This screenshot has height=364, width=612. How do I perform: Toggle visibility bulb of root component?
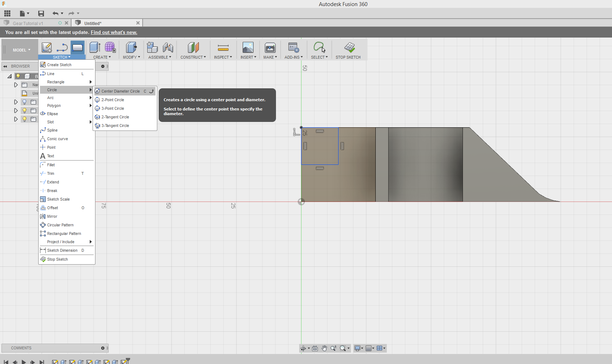18,76
